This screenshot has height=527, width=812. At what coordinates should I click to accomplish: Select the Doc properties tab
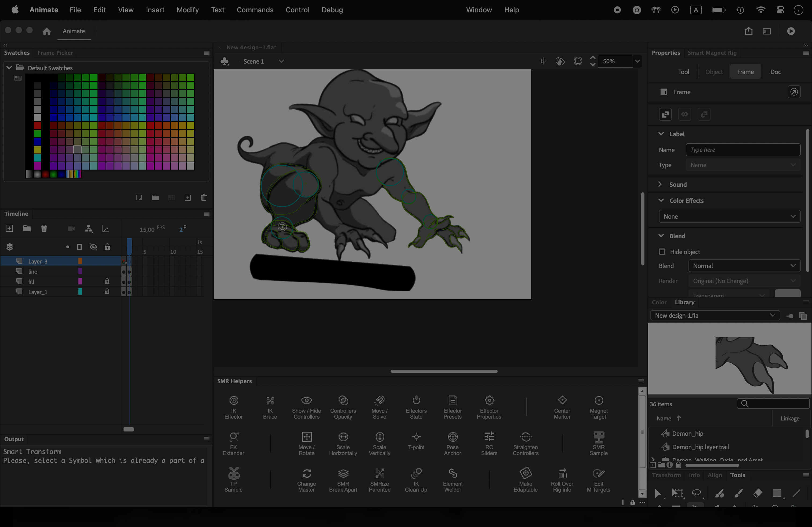click(x=775, y=72)
